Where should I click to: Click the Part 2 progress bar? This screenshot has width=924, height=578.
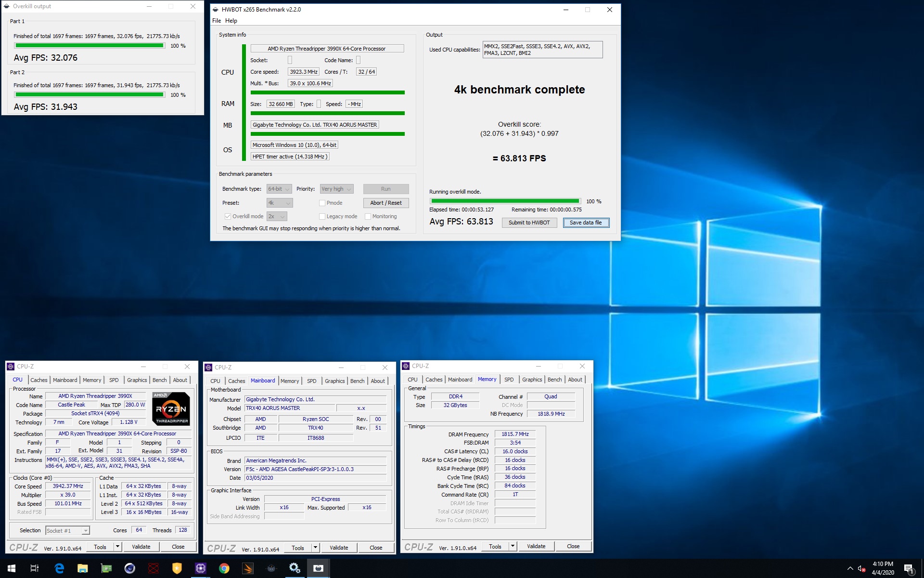click(x=90, y=95)
